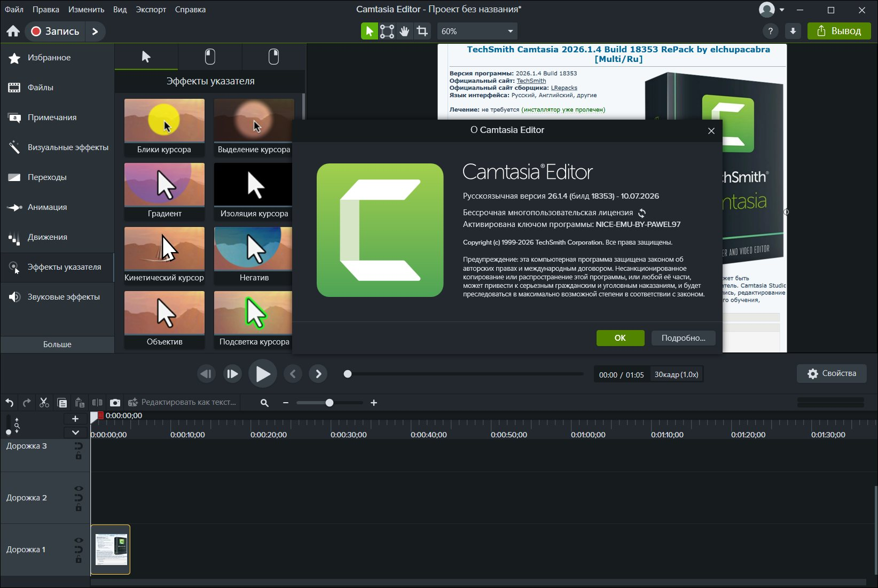This screenshot has width=878, height=588.
Task: Cut the selection with the scissors icon
Action: click(44, 403)
